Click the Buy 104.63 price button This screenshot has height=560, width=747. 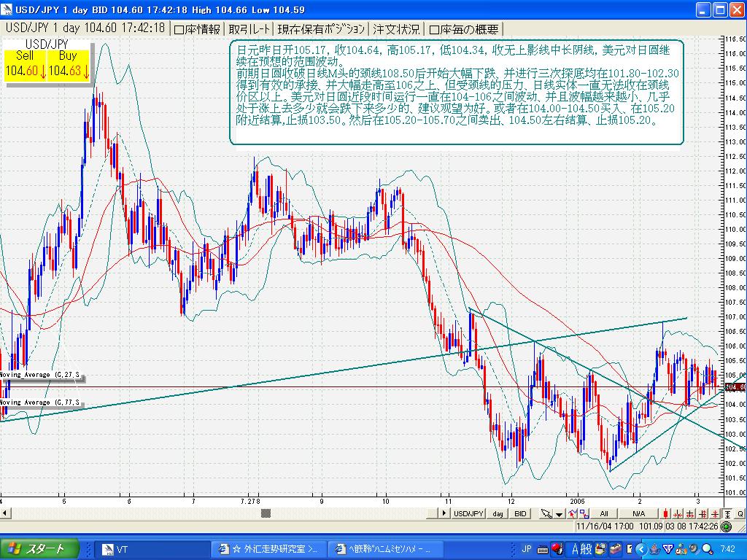(x=69, y=64)
